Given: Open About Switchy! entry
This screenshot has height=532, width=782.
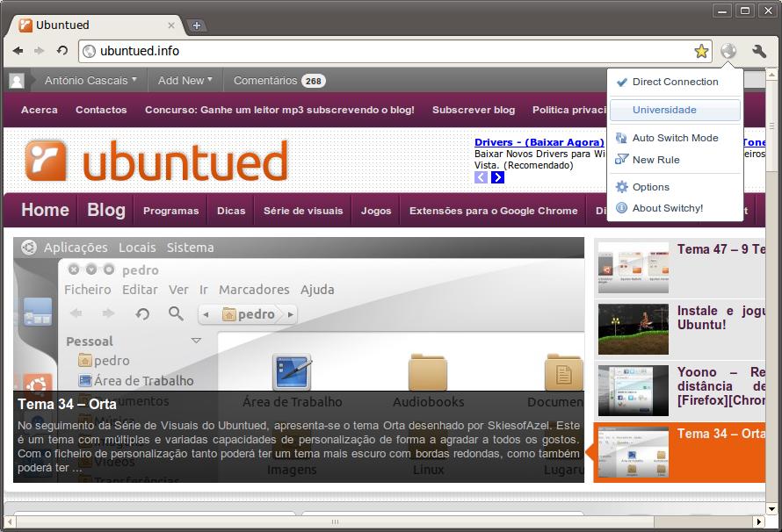Looking at the screenshot, I should point(676,208).
